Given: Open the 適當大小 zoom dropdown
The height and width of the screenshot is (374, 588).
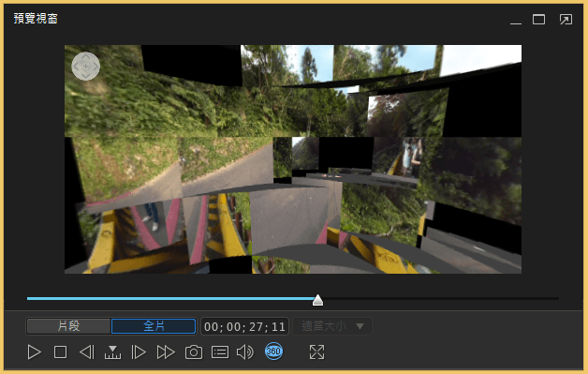Looking at the screenshot, I should 332,326.
